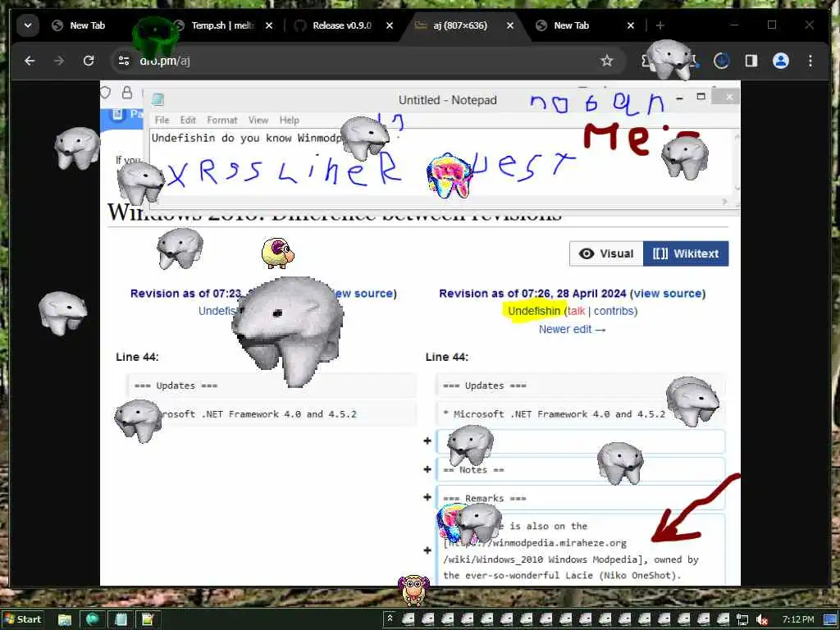Close the Temp.sh tab

pyautogui.click(x=269, y=25)
